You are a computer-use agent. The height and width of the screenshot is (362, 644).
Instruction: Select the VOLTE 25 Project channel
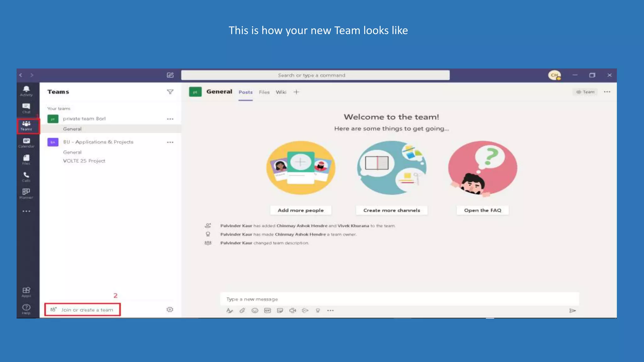(x=84, y=161)
